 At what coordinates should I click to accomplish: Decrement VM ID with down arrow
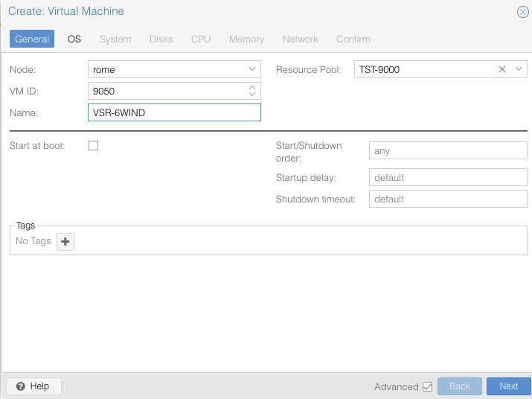[252, 94]
